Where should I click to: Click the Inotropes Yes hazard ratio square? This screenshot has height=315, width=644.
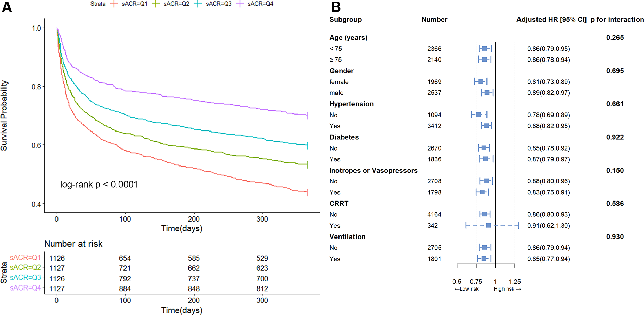pos(482,192)
